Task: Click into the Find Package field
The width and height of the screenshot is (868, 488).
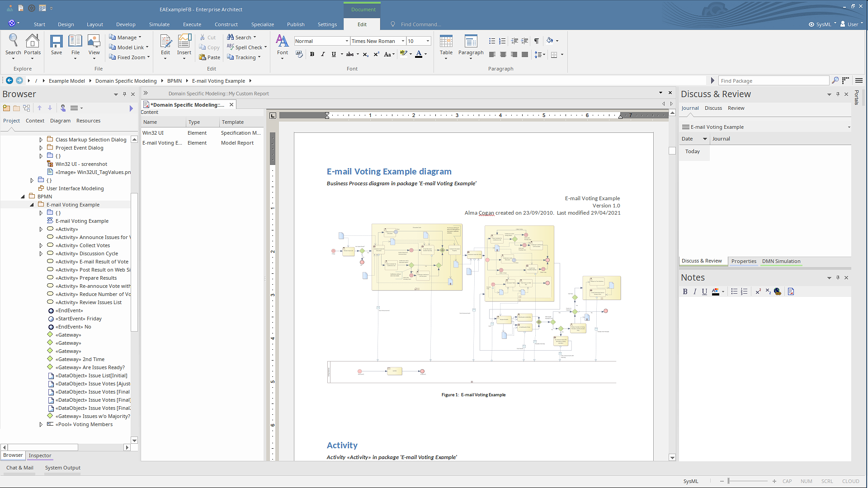Action: 773,81
